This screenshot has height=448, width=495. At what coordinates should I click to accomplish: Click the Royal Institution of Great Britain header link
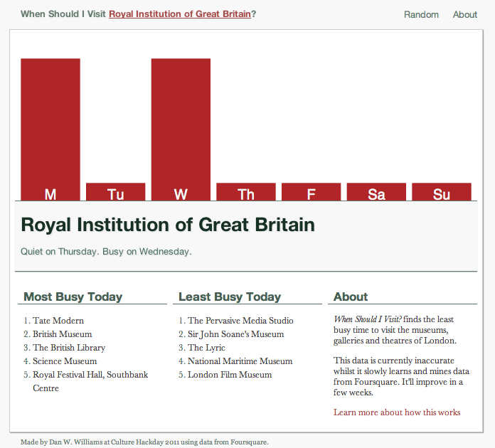click(180, 14)
